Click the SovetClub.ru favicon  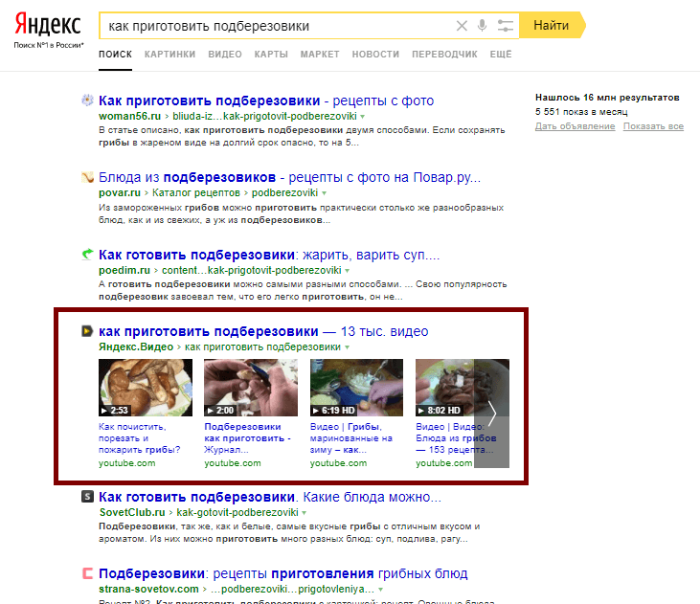(87, 497)
